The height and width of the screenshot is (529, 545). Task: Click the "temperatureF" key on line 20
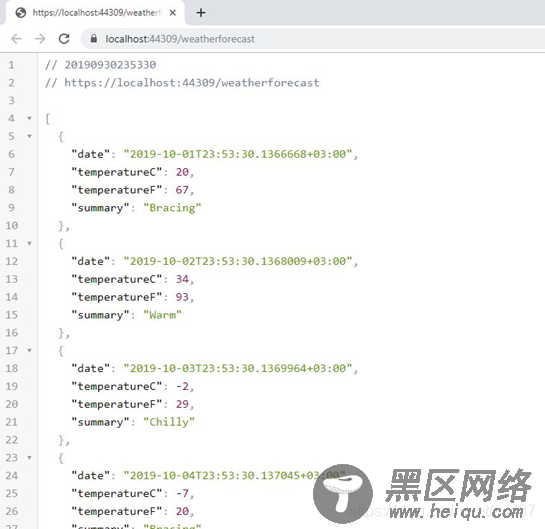117,404
